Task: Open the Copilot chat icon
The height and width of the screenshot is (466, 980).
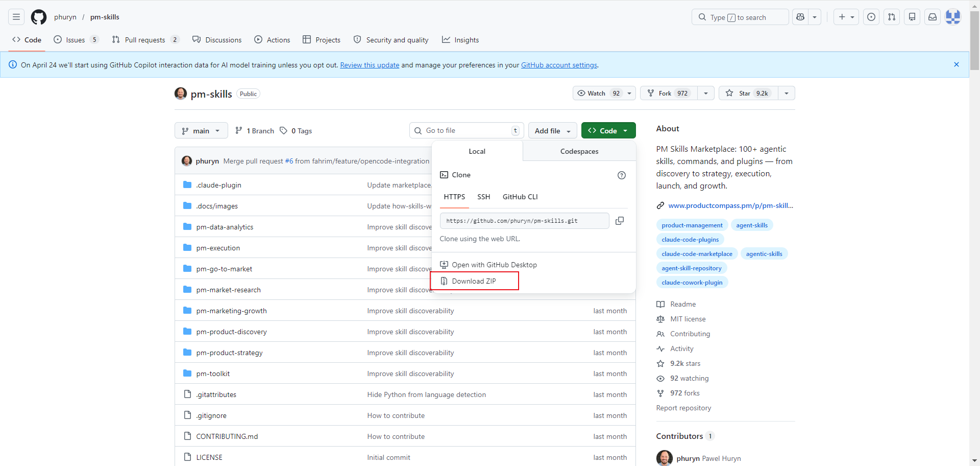Action: tap(800, 17)
